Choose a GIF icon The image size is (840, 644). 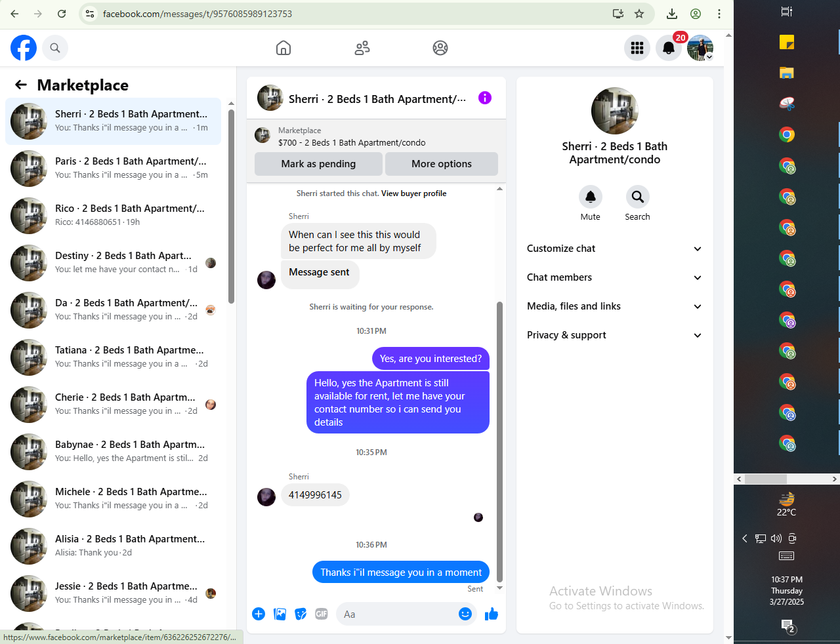point(322,614)
